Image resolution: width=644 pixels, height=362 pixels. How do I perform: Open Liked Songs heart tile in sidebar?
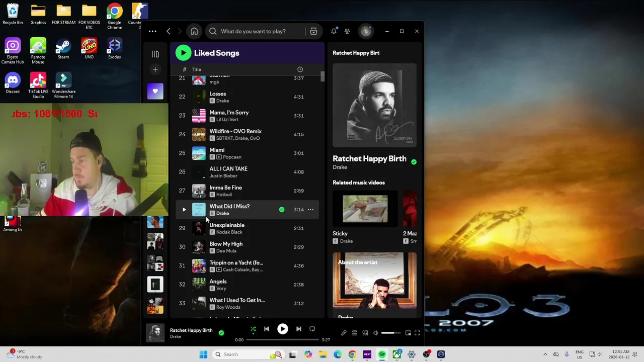155,91
